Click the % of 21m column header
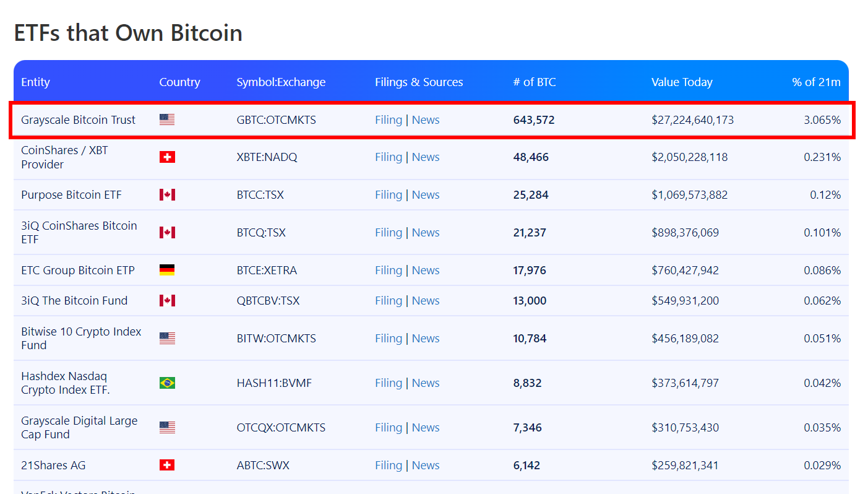This screenshot has width=868, height=494. [x=816, y=82]
